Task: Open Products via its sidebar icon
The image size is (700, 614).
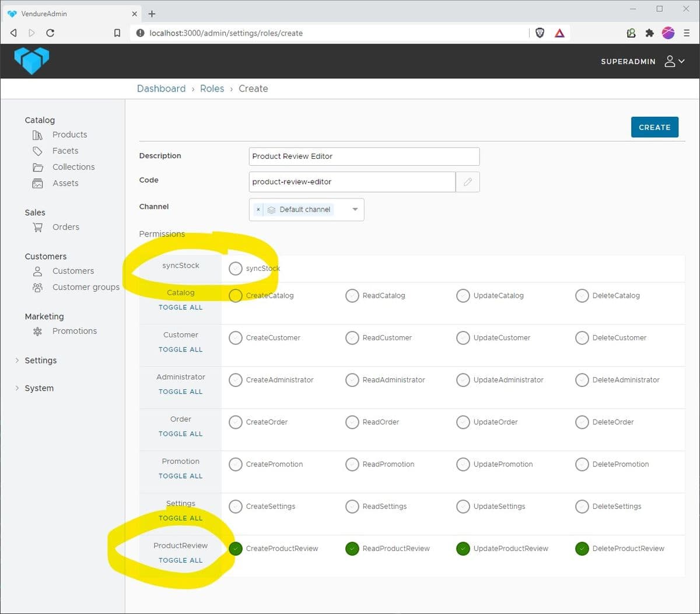Action: click(x=37, y=135)
